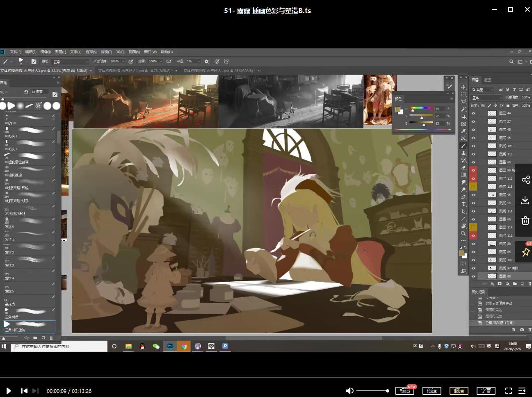Screen dimensions: 532x397
Task: Play the video with play button
Action: tap(9, 391)
